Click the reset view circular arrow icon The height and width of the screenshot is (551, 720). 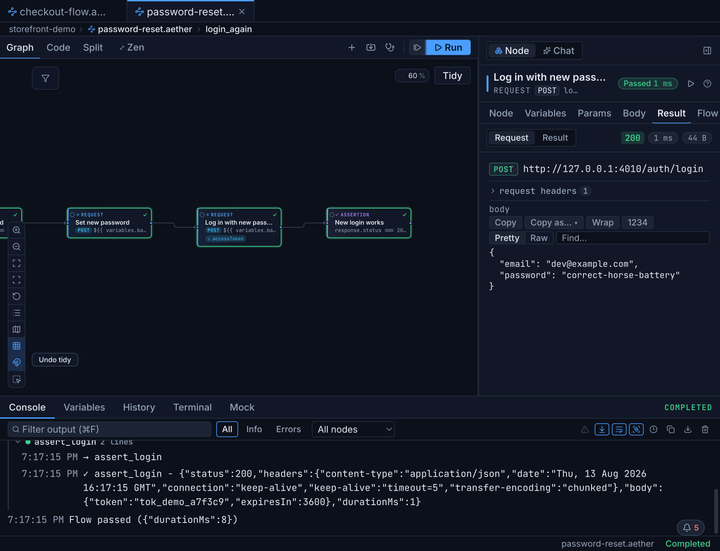[x=17, y=296]
